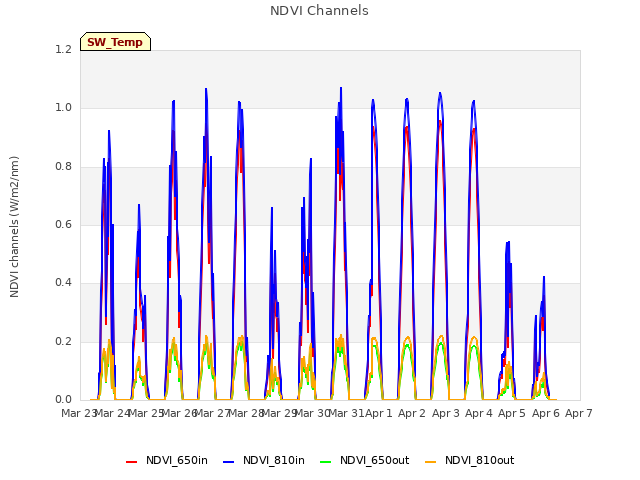The width and height of the screenshot is (640, 480).
Task: Click the NDVI Channels chart title
Action: tap(319, 11)
